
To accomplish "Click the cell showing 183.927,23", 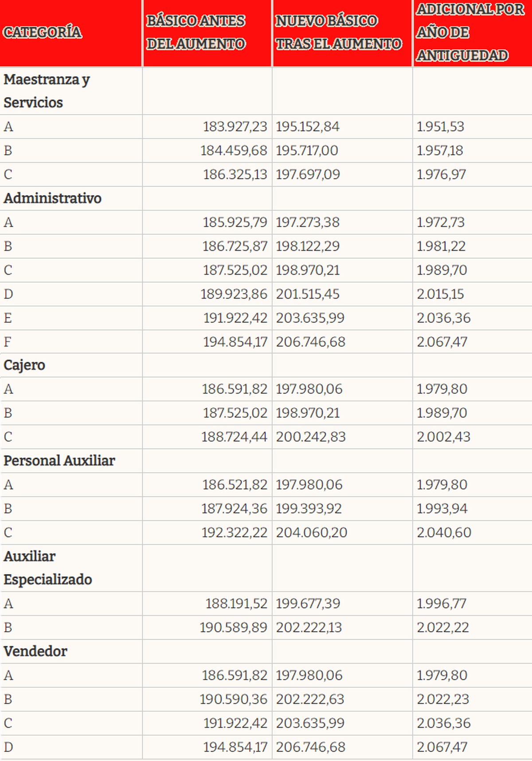I will pos(235,127).
